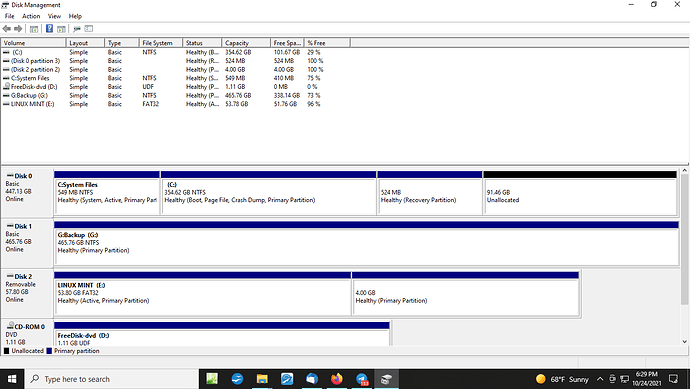Click the Help question mark toolbar icon

coord(49,29)
